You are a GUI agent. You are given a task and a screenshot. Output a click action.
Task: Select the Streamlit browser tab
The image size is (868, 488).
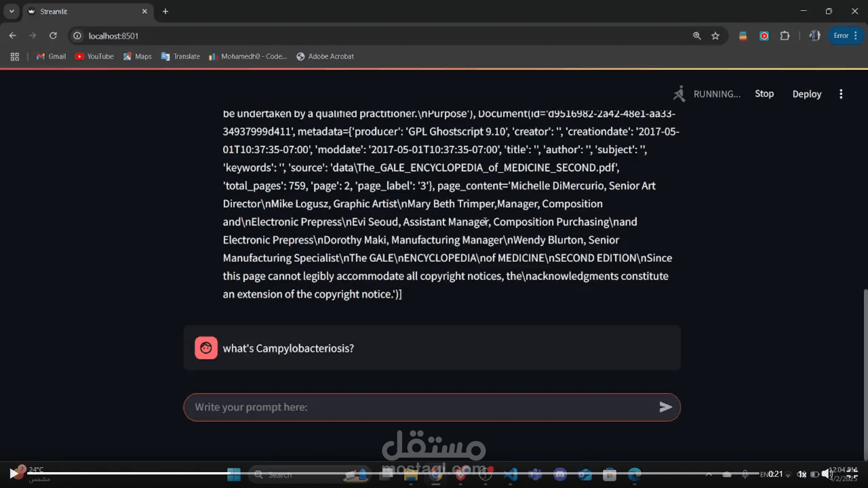click(x=88, y=11)
